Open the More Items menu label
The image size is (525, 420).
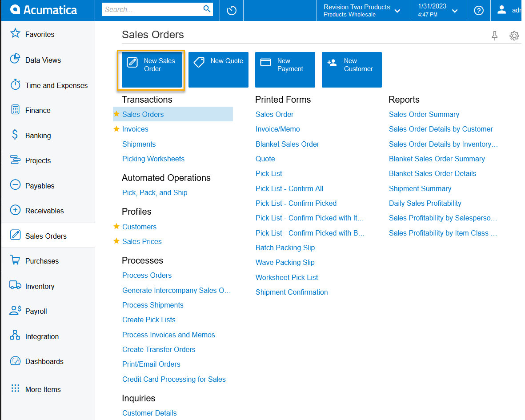pos(43,389)
